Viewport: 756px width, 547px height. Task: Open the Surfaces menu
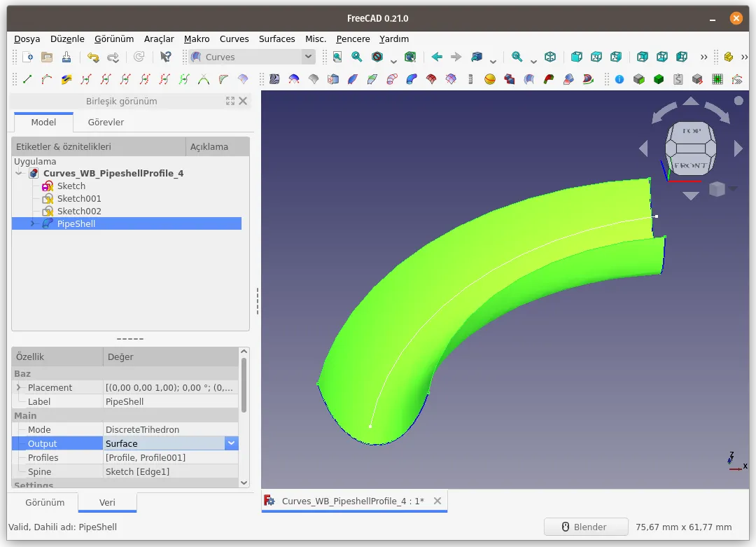(276, 39)
